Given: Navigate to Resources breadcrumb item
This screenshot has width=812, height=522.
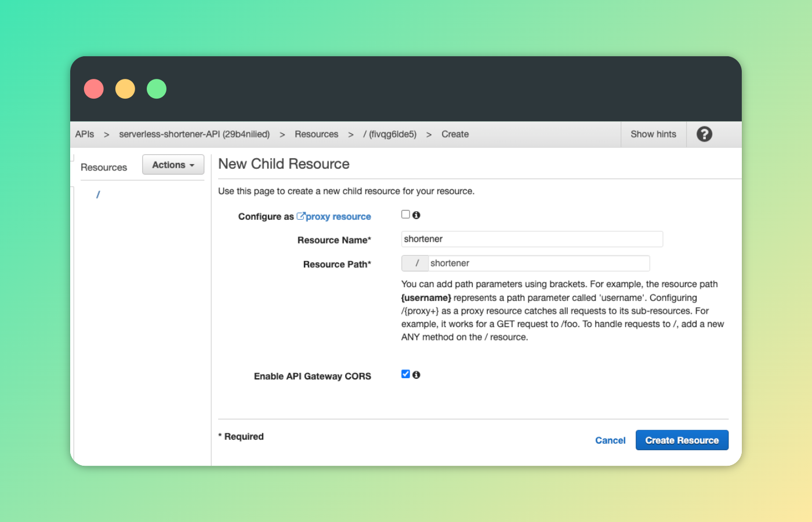Looking at the screenshot, I should click(316, 134).
